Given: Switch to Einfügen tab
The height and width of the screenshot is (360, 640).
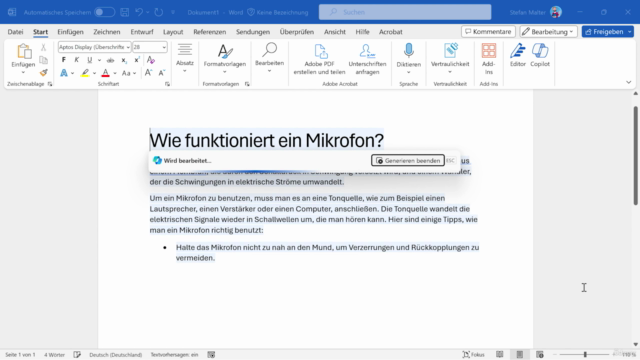Looking at the screenshot, I should [70, 32].
